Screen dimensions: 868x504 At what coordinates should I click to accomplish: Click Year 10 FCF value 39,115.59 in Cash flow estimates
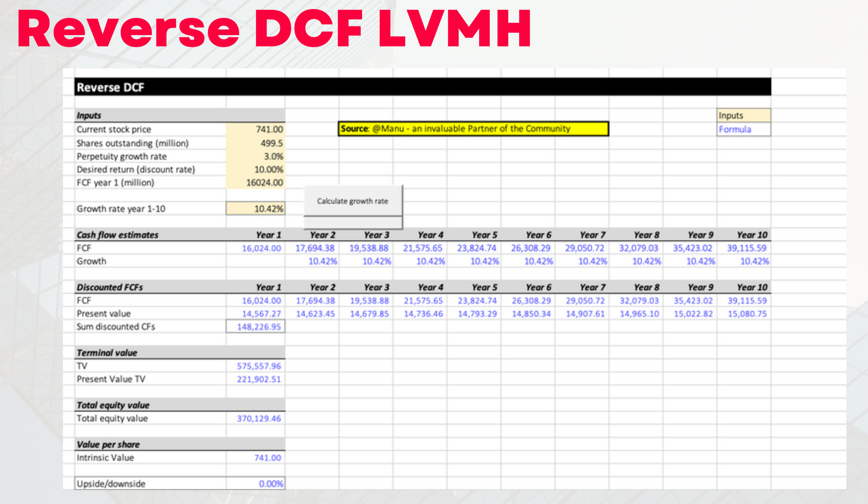(x=746, y=248)
